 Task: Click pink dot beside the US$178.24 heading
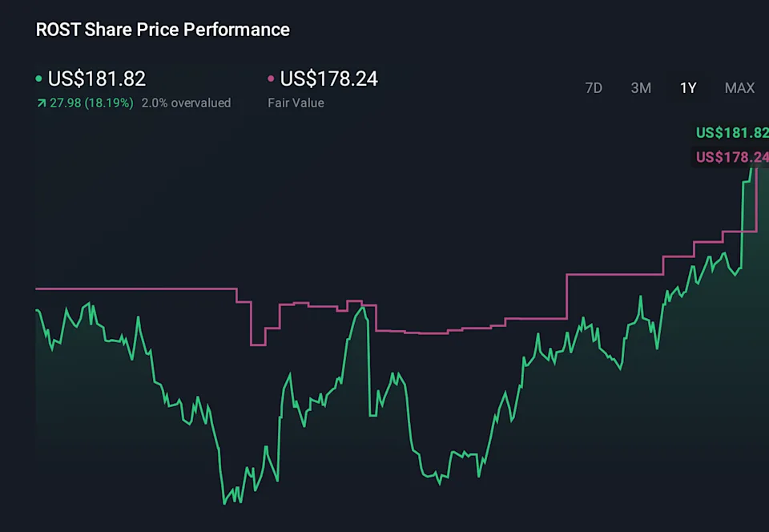tap(272, 79)
